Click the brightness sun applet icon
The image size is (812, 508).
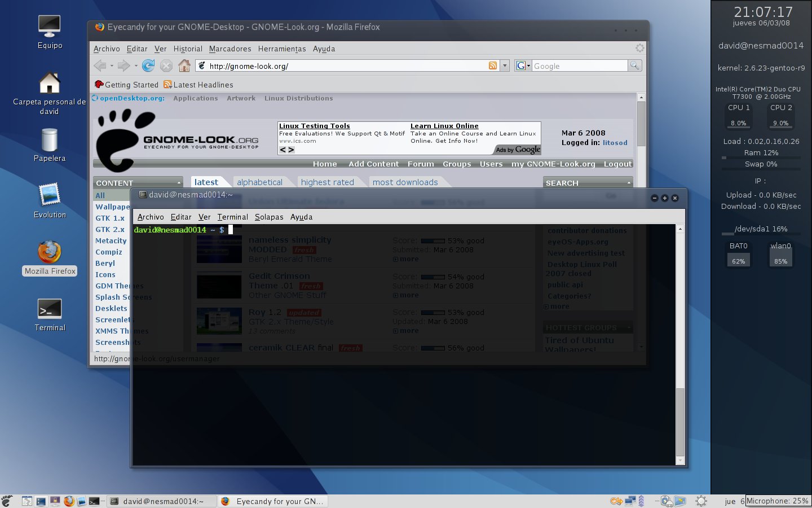point(701,501)
